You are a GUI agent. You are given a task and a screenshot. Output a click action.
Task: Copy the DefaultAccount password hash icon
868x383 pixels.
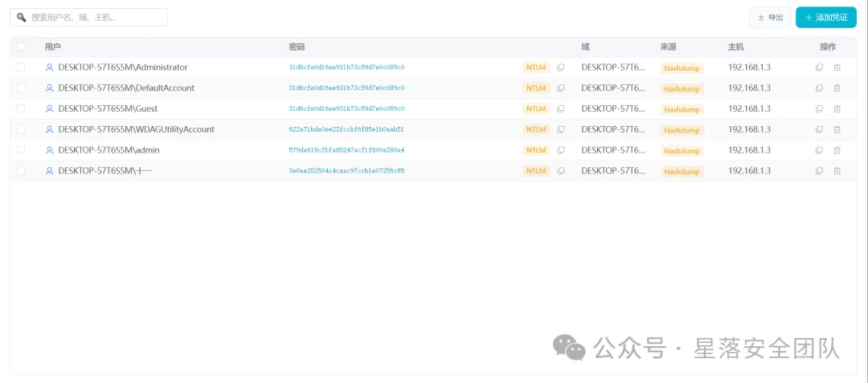coord(560,88)
